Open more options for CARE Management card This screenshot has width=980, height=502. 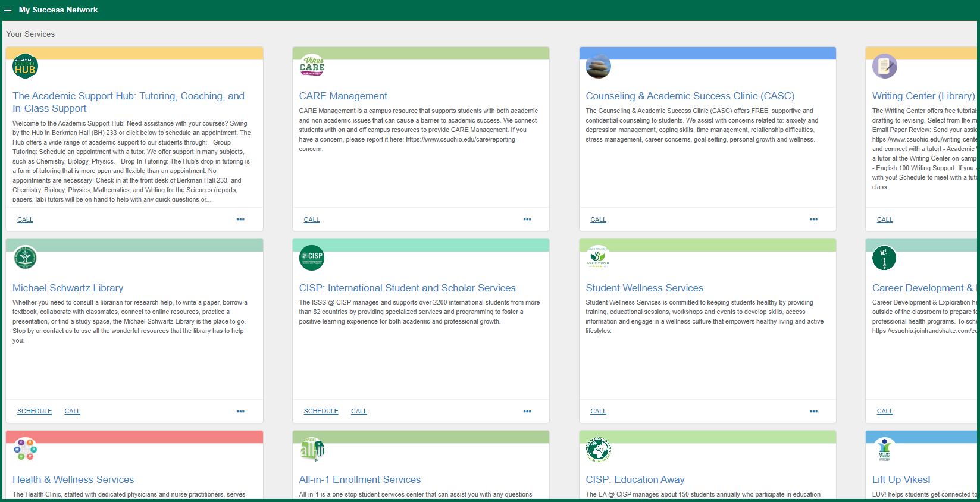[x=527, y=219]
